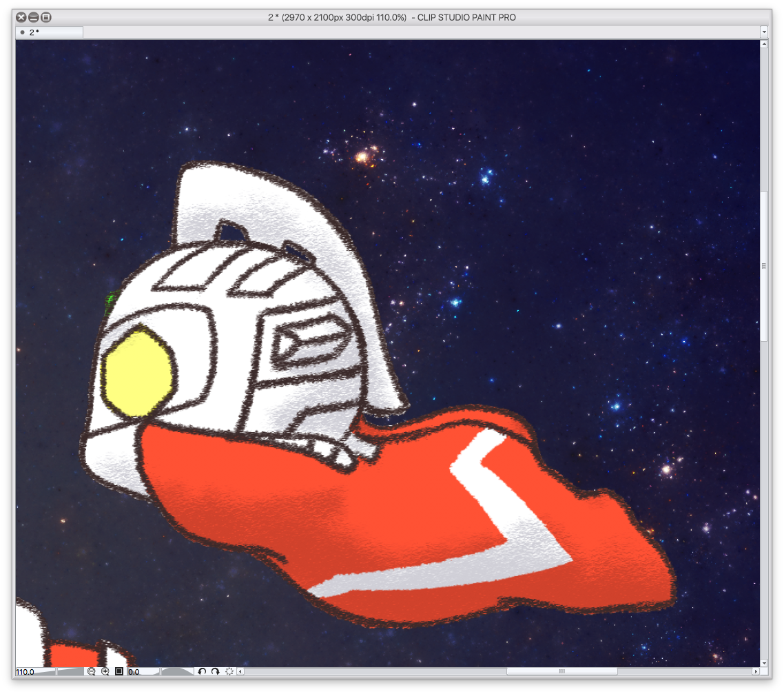Zoom in with the magnifier plus icon
784x694 pixels.
pyautogui.click(x=105, y=671)
